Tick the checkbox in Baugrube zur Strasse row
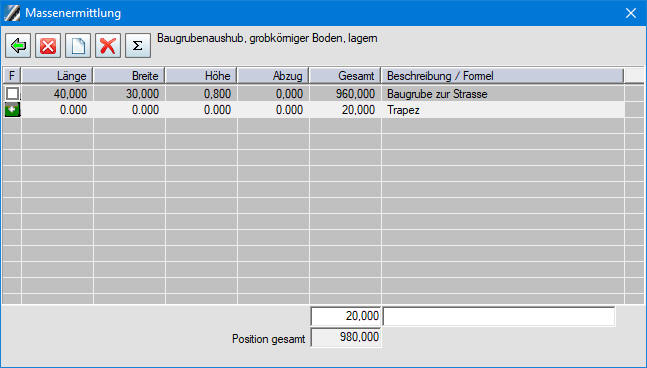Screen dimensions: 647x368 12,94
